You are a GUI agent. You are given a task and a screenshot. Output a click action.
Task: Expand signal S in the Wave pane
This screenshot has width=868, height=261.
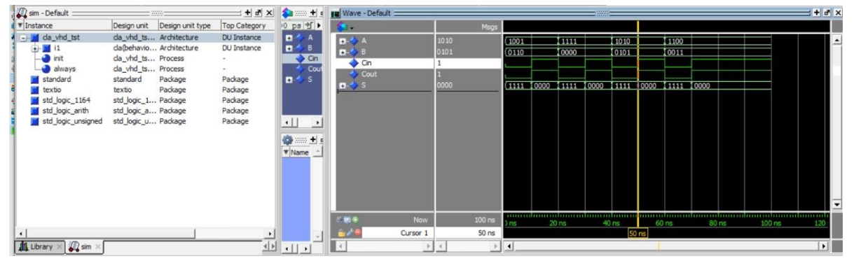click(x=343, y=85)
